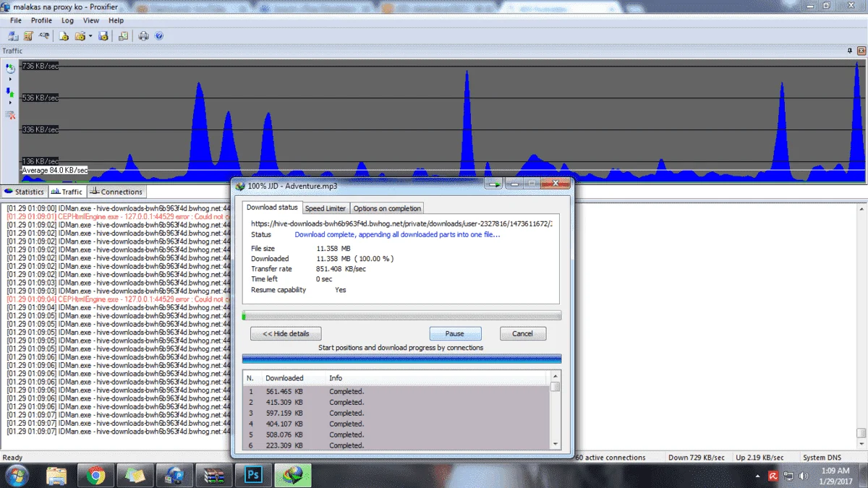Click the connections list vertical scrollbar thumb

[x=556, y=387]
